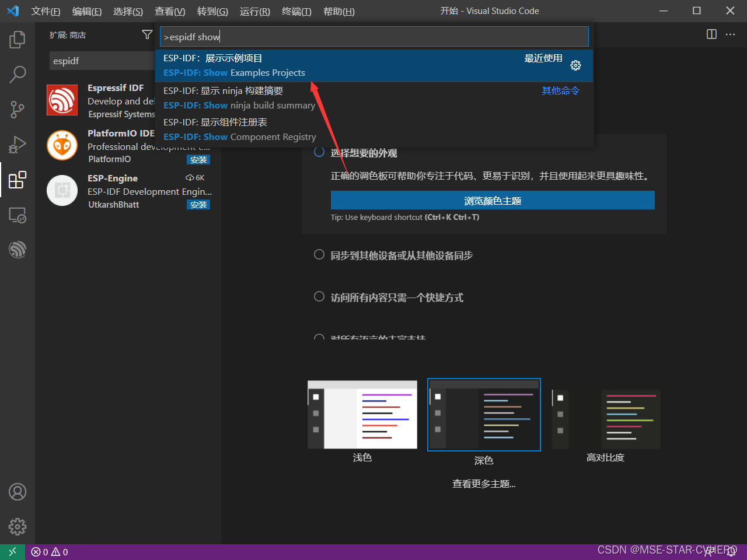Select the 深色 dark theme thumbnail
This screenshot has width=747, height=560.
pos(484,415)
